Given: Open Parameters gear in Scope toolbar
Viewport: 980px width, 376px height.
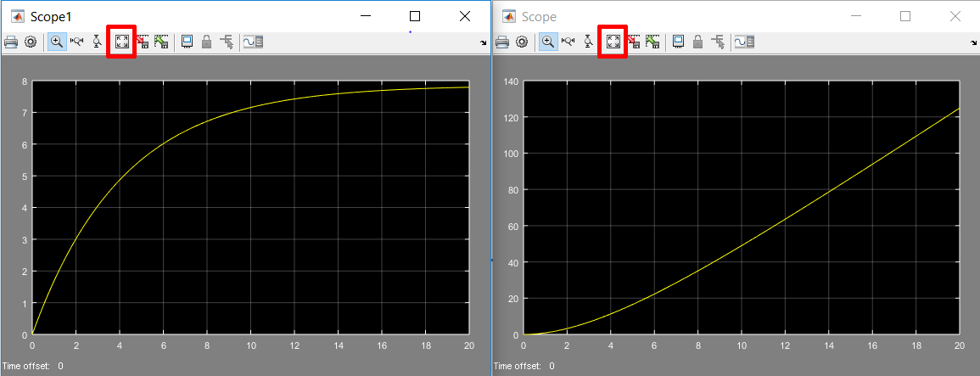Looking at the screenshot, I should point(521,42).
